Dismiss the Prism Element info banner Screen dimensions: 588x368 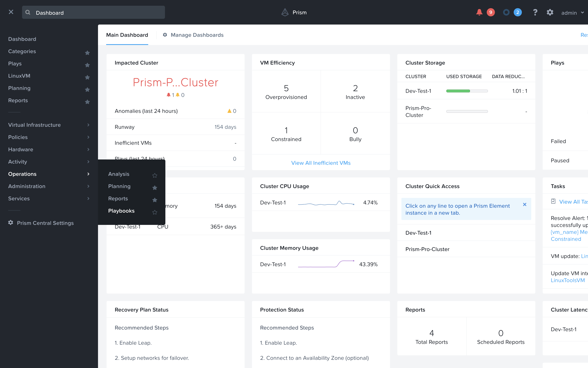pos(525,204)
